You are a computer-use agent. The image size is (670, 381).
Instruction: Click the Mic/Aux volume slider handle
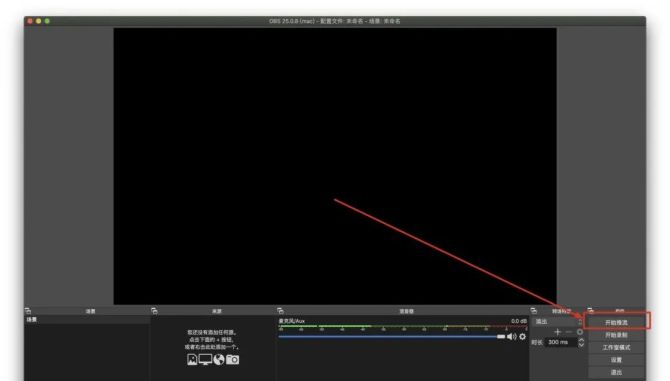tap(501, 337)
